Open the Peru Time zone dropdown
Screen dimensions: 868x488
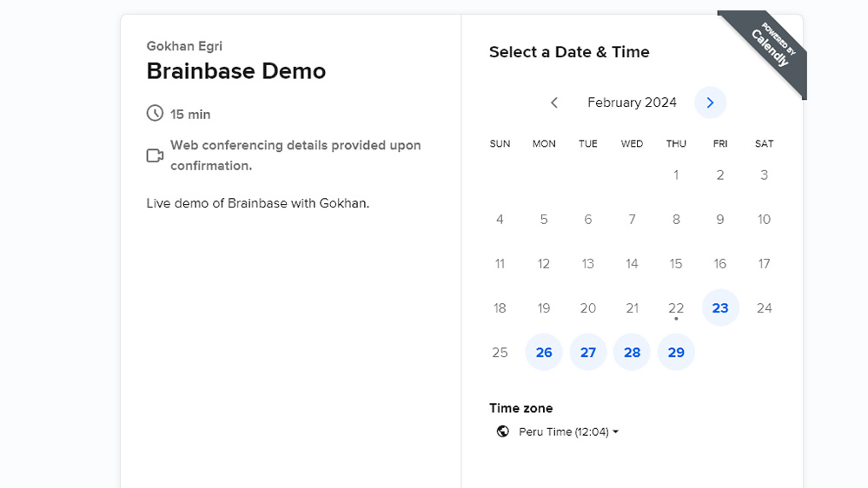568,432
